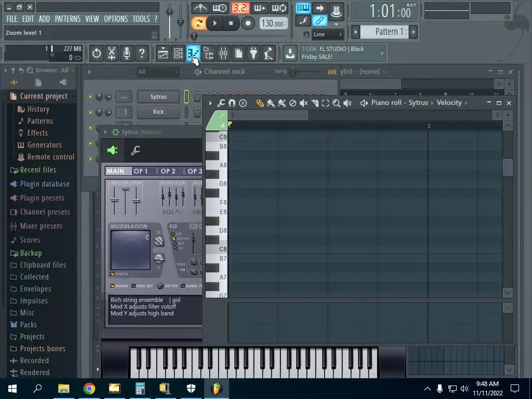Open Chrome from the taskbar
532x399 pixels.
pyautogui.click(x=89, y=389)
